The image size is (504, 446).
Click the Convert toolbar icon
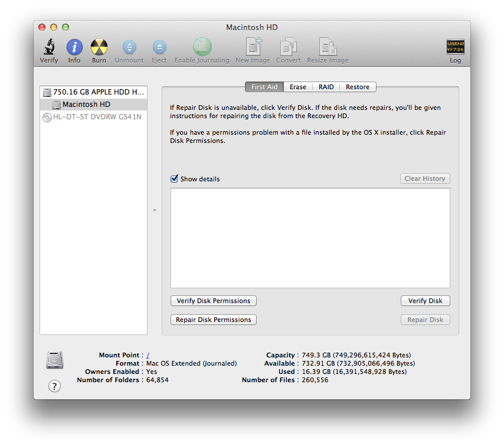click(x=289, y=47)
